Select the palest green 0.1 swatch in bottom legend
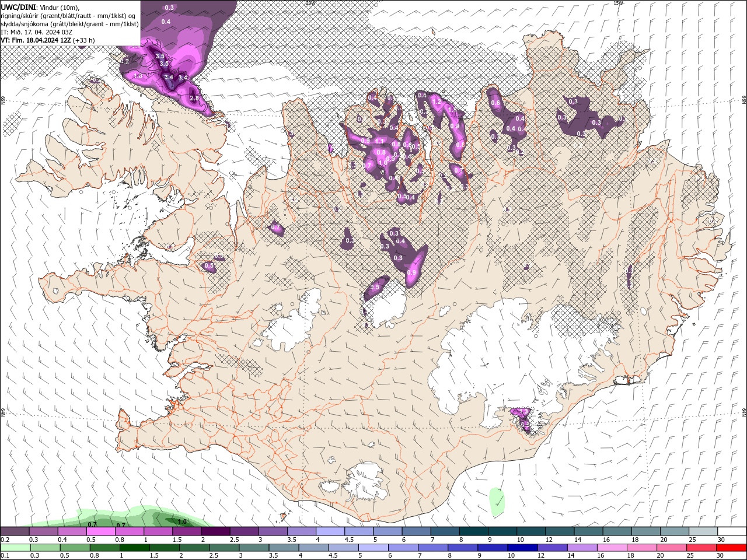Image resolution: width=747 pixels, height=560 pixels. [x=15, y=548]
